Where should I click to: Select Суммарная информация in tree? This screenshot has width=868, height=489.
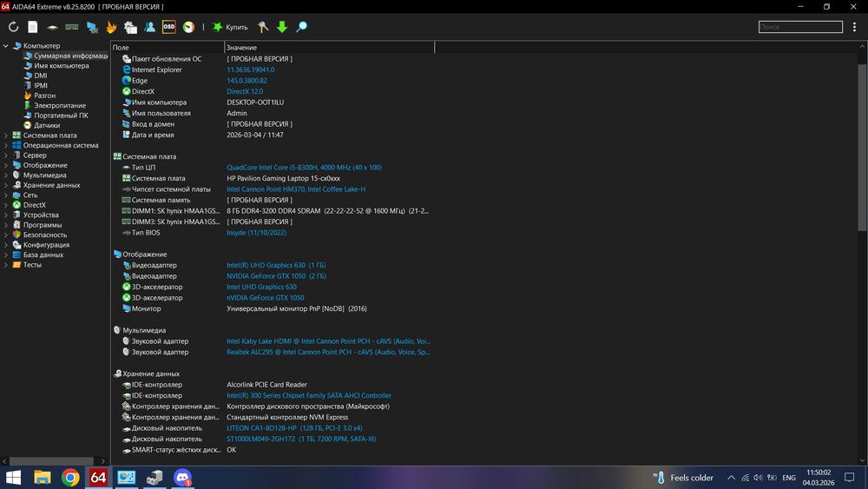click(x=66, y=56)
